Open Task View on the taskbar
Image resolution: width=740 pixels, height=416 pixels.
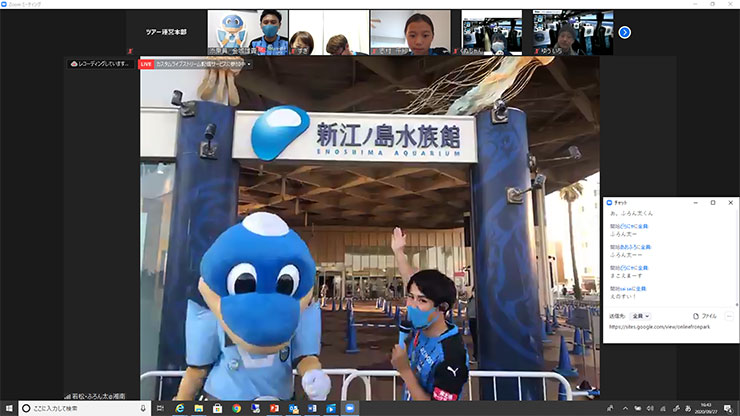tap(160, 408)
